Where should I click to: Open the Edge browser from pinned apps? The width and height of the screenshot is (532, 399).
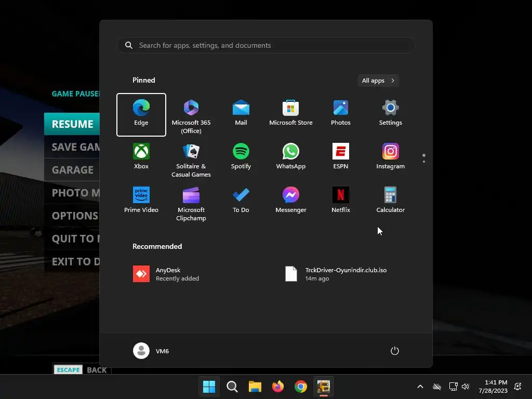(141, 115)
